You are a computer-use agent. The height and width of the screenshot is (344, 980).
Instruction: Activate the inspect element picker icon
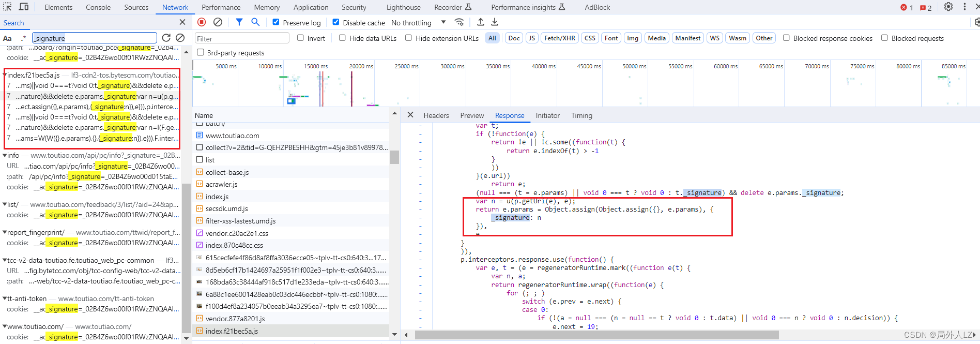(8, 7)
